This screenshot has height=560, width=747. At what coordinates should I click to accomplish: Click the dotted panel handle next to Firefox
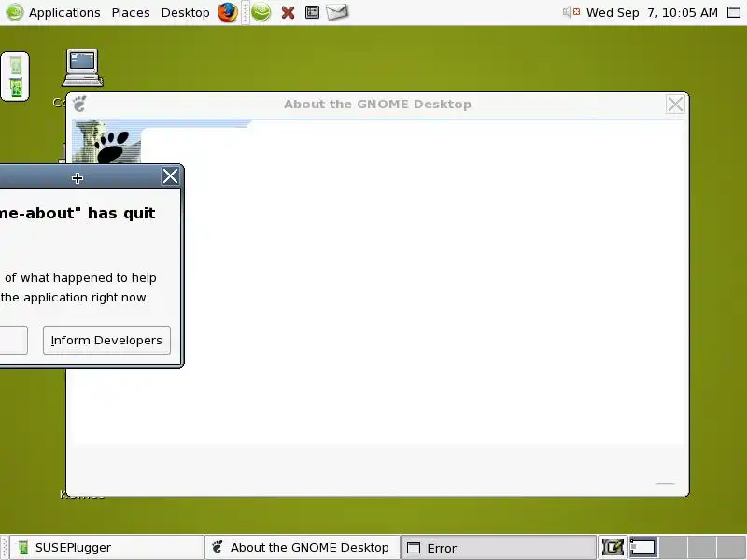pyautogui.click(x=245, y=13)
